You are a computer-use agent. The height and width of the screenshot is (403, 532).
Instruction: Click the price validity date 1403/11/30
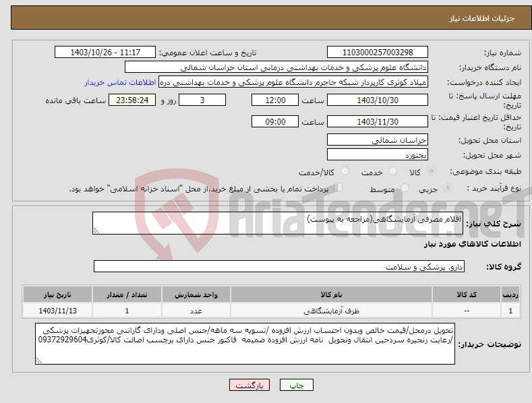click(x=378, y=121)
